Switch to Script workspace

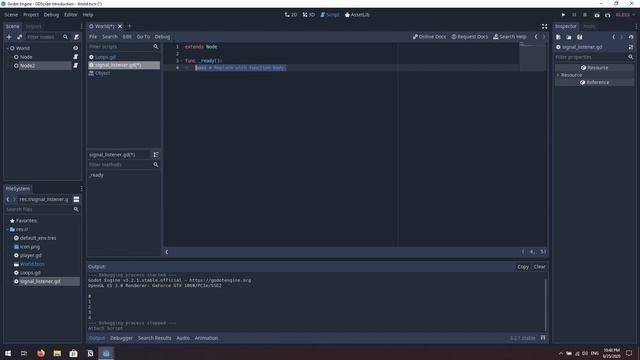coord(330,15)
